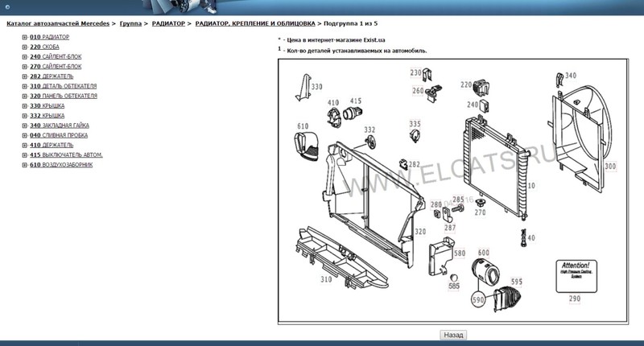644x346 pixels.
Task: Click the РАДИАТОР breadcrumb link
Action: click(x=169, y=25)
